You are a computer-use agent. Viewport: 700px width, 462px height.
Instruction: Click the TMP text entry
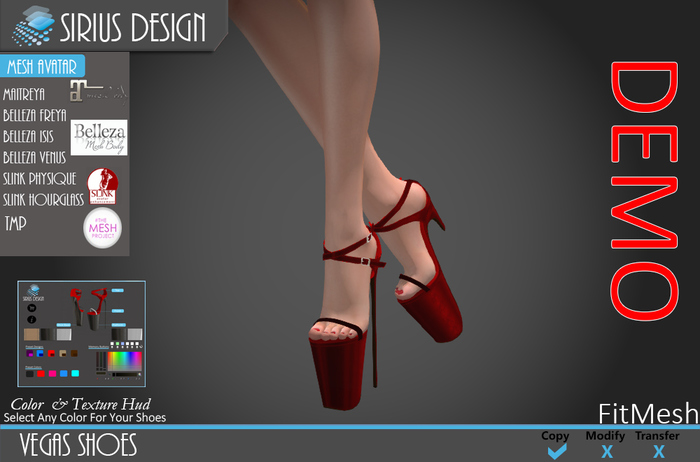click(16, 223)
